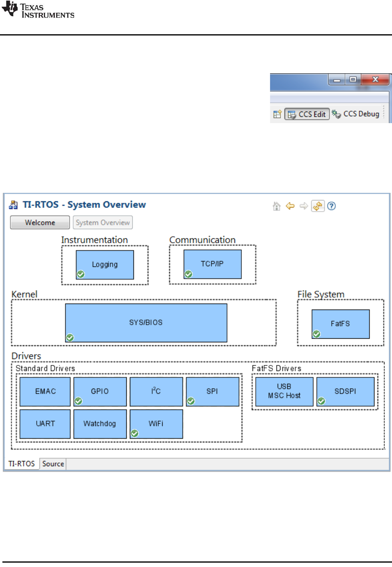This screenshot has width=392, height=567.
Task: Open help via question mark icon
Action: pos(331,206)
